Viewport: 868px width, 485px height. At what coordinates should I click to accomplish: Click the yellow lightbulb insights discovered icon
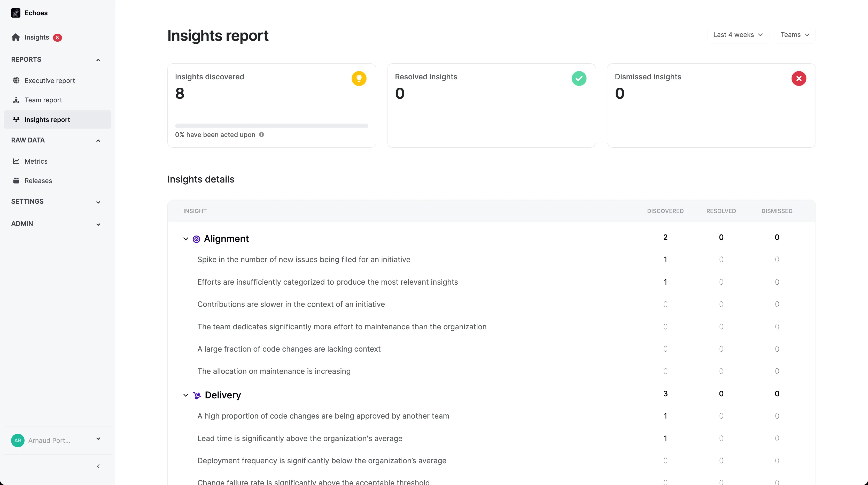(359, 79)
